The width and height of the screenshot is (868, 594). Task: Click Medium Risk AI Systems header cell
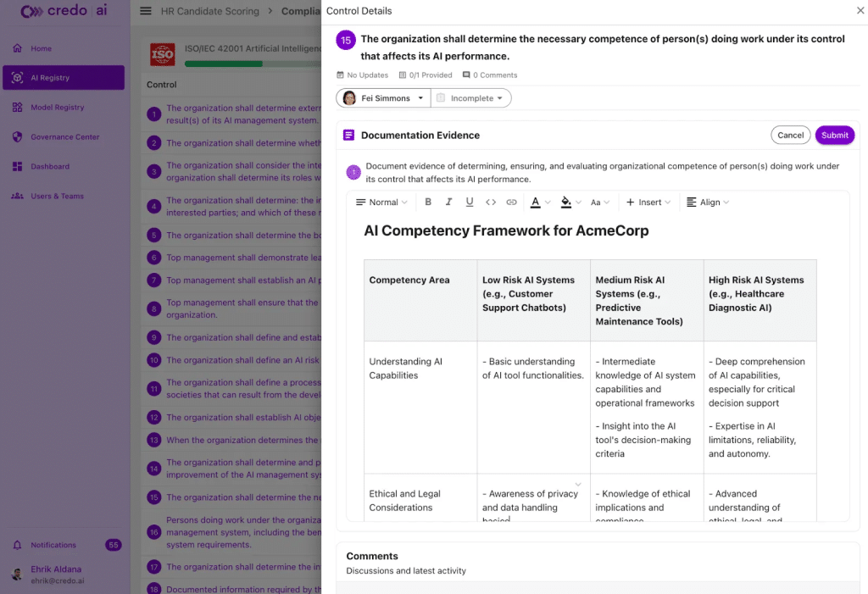click(x=647, y=300)
